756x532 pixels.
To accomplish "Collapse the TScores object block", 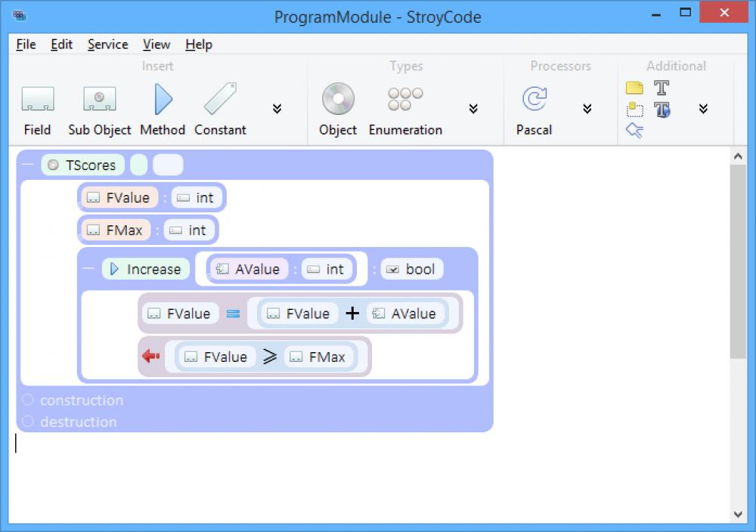I will point(27,164).
